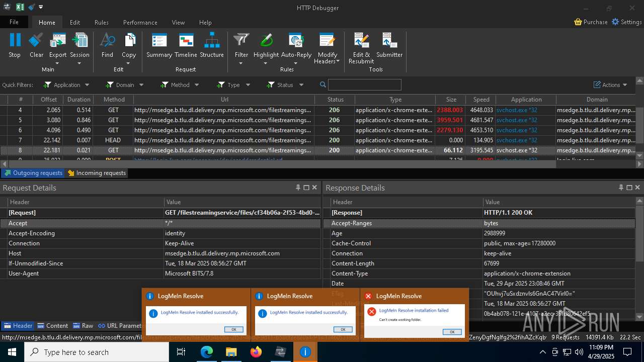Open Microsoft Edge from the taskbar

[207, 352]
